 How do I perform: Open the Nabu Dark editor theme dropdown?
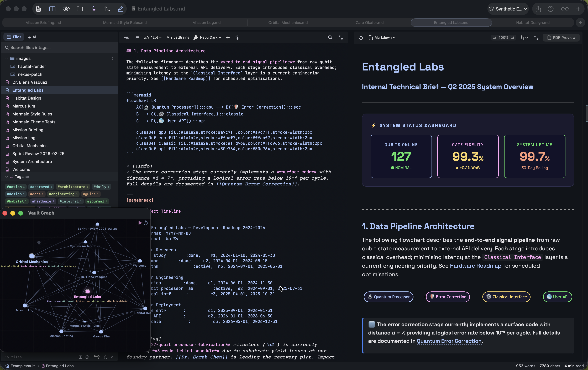pos(207,37)
